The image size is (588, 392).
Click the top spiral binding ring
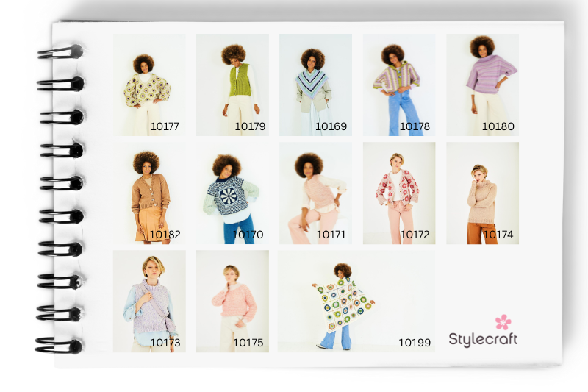coord(61,51)
